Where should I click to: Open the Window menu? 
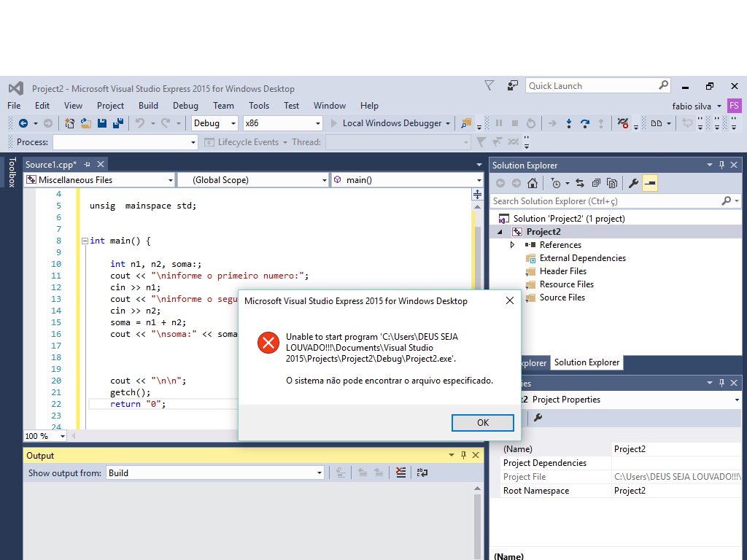point(329,106)
